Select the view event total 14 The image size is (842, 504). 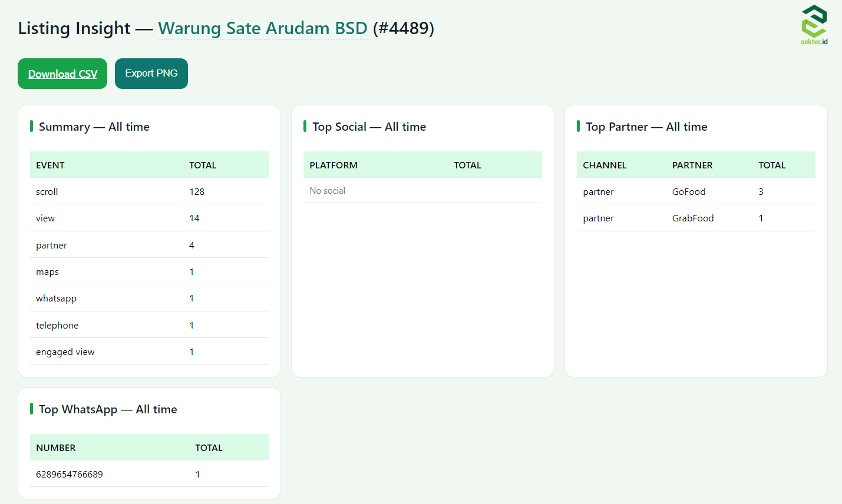(196, 218)
